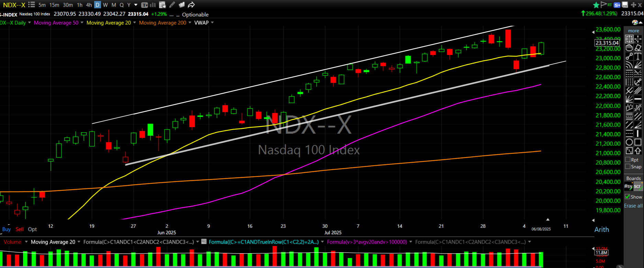Expand the NDX--X Daily plot dropdown
The width and height of the screenshot is (644, 268).
point(30,23)
